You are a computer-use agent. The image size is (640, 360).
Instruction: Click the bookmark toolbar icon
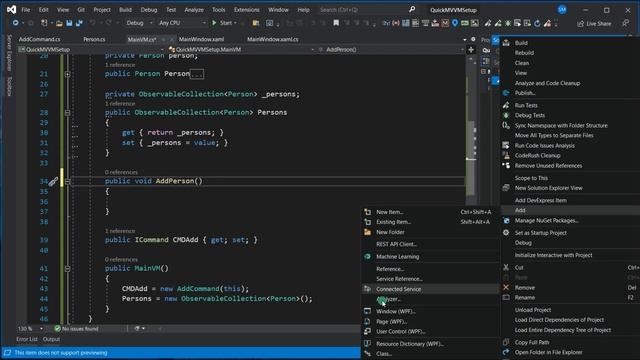coord(336,23)
